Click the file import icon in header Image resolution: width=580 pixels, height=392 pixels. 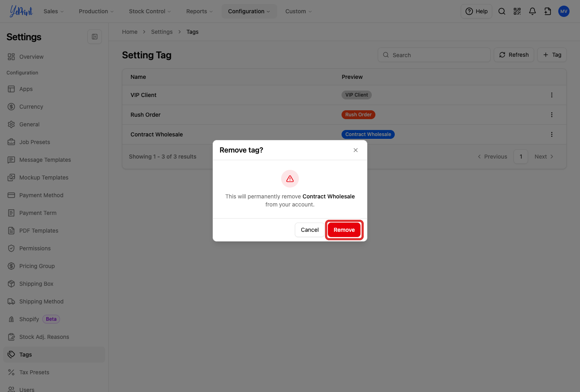pyautogui.click(x=548, y=11)
